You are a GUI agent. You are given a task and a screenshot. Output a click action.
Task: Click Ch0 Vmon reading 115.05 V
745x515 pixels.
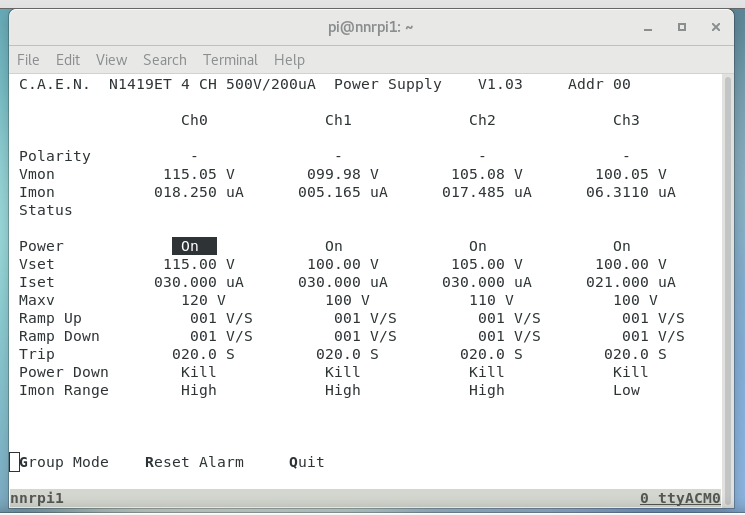[199, 174]
